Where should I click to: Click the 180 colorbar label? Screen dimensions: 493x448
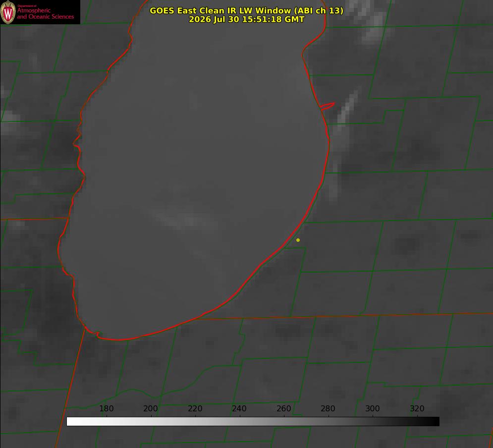coord(106,409)
